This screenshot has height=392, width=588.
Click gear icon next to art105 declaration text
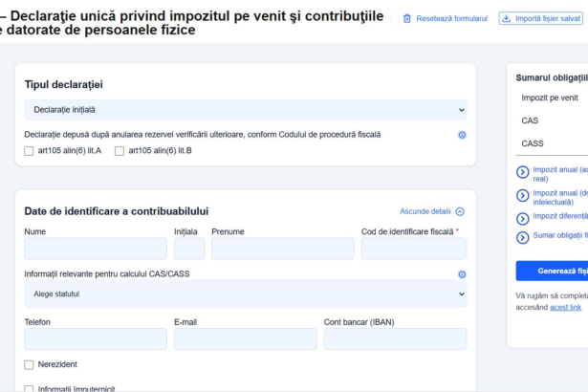coord(462,135)
